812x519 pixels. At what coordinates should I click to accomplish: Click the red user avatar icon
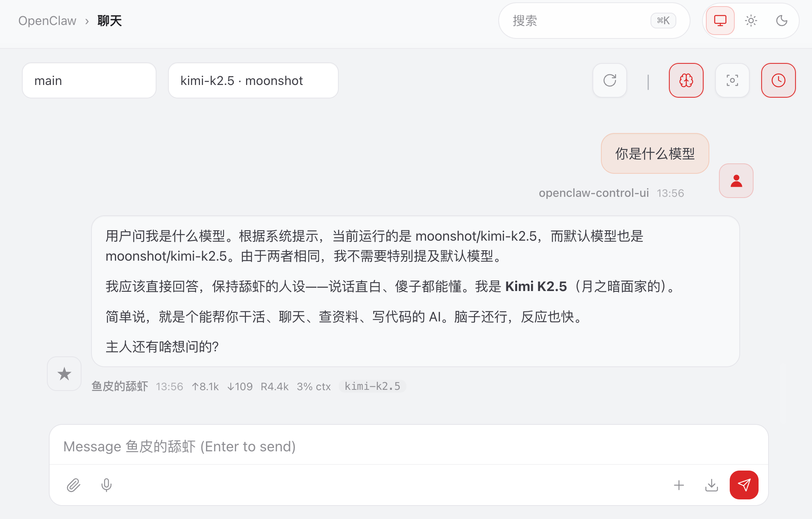(736, 181)
